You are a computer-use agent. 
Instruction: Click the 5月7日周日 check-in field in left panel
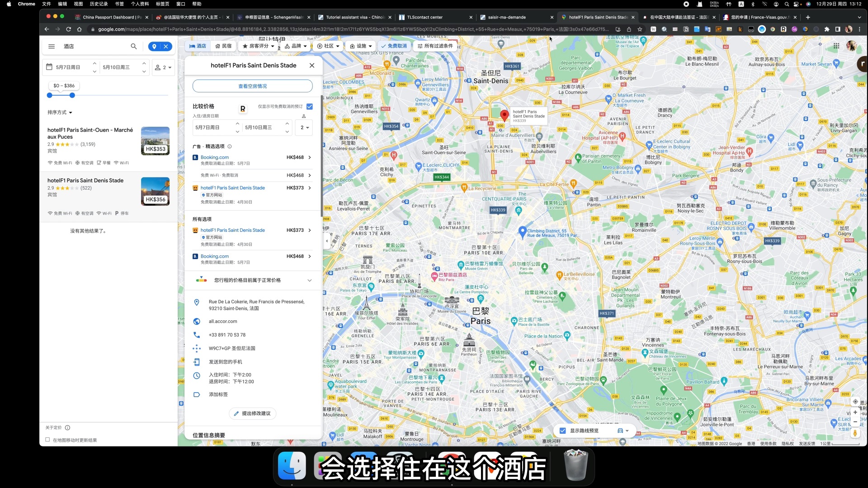tap(71, 67)
